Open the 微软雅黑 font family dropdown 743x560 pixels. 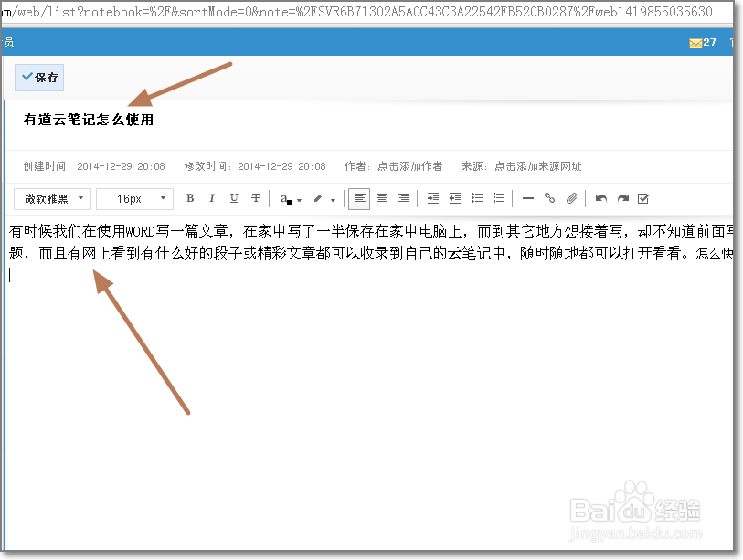(x=52, y=198)
